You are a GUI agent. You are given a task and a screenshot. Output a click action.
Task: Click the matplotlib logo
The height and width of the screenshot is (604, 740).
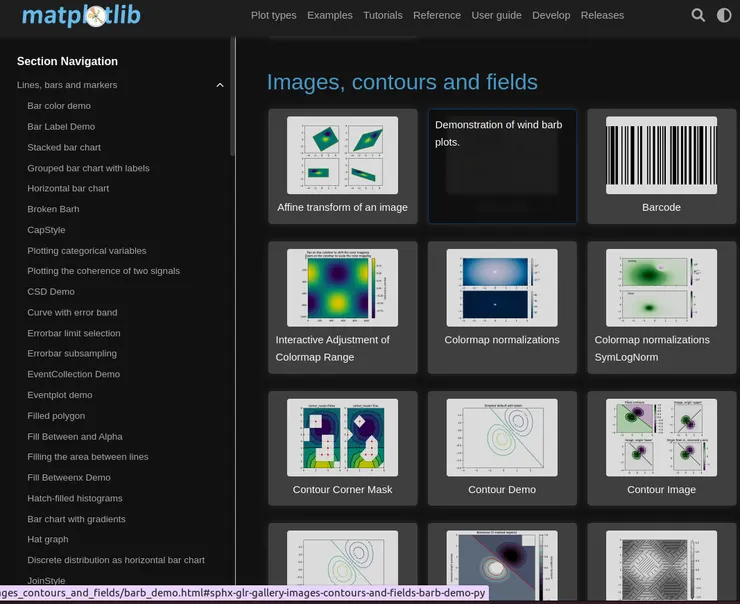pyautogui.click(x=81, y=16)
